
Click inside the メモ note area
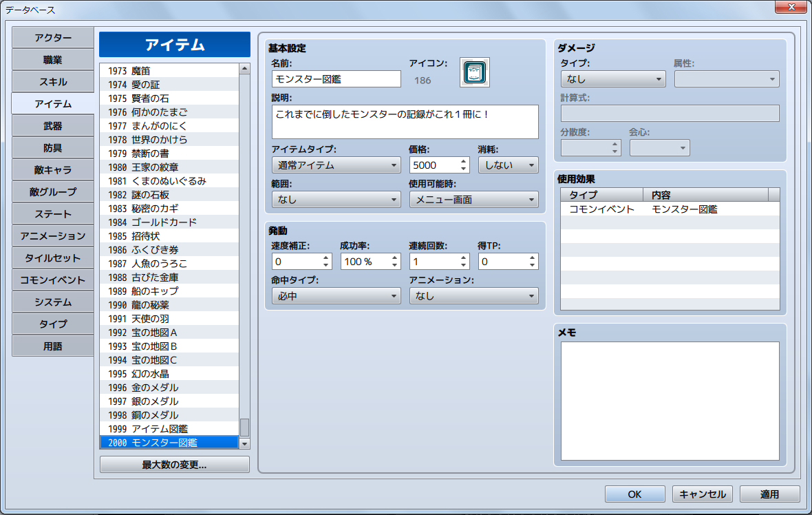point(668,399)
